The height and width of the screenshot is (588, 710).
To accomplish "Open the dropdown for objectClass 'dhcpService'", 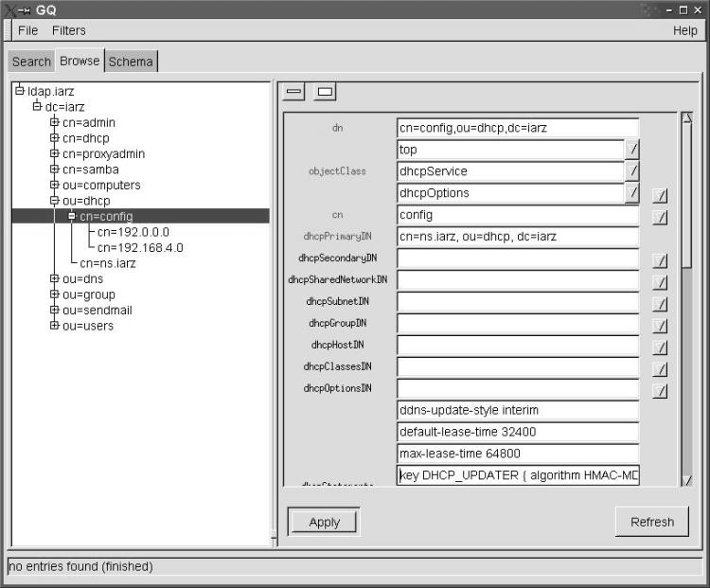I will [x=632, y=171].
